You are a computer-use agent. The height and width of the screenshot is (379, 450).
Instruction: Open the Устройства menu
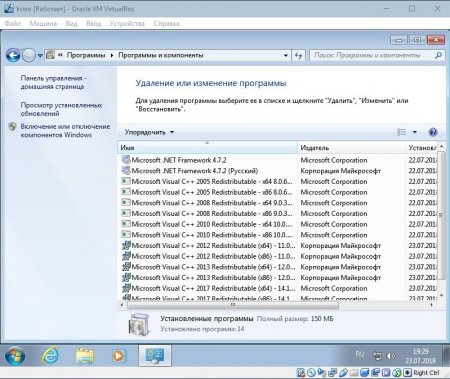(x=127, y=24)
